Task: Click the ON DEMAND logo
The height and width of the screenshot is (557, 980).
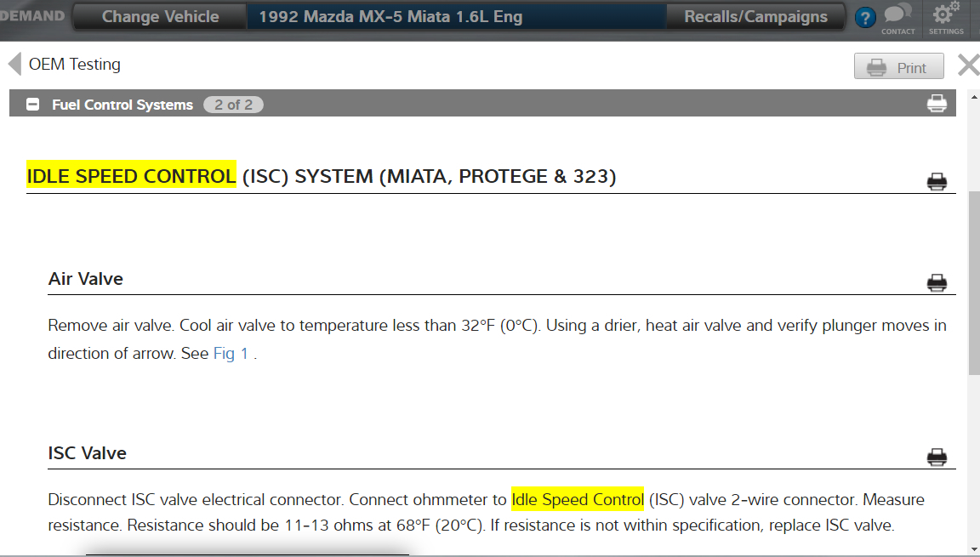Action: (32, 16)
